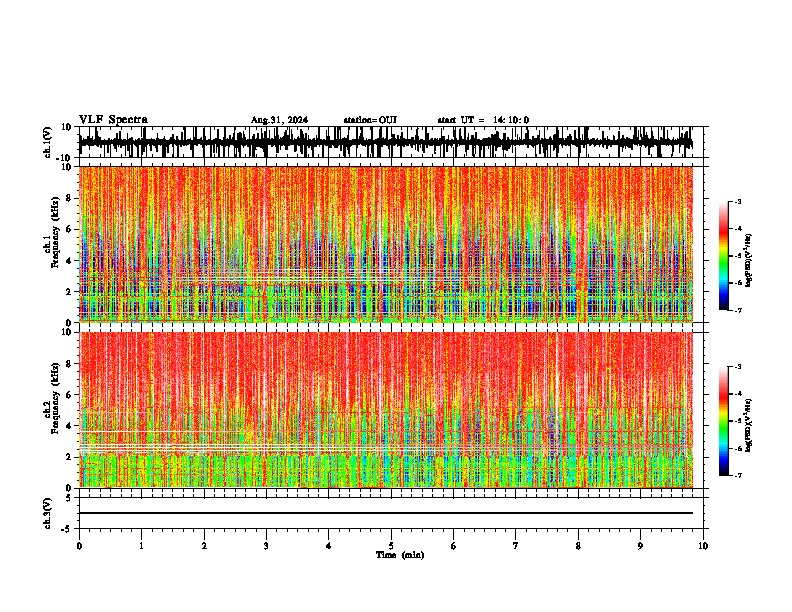This screenshot has width=792, height=612.
Task: Click the ch.3(V) axis label
Action: point(48,514)
